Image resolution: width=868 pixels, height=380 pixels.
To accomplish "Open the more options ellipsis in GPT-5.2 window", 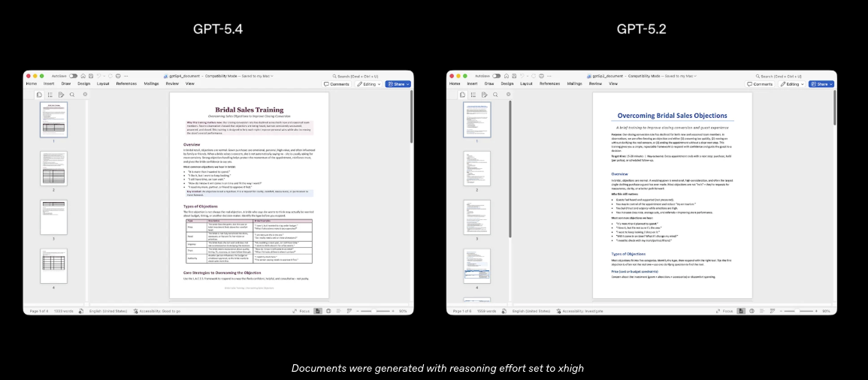I will (549, 76).
